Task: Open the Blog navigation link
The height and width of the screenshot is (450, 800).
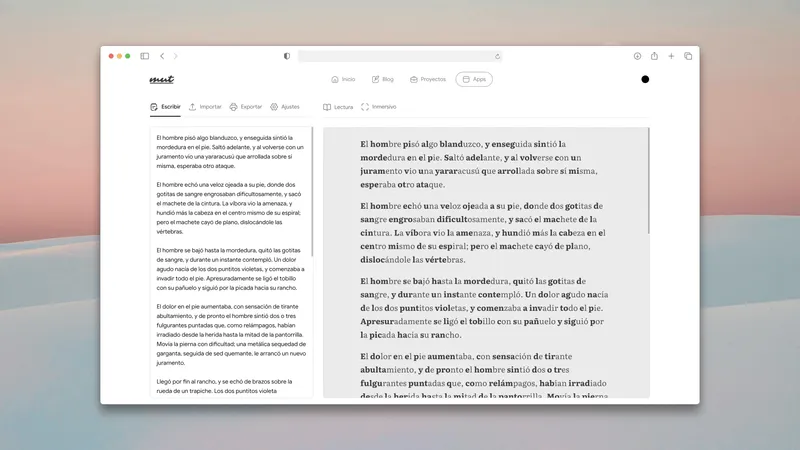Action: pos(383,79)
